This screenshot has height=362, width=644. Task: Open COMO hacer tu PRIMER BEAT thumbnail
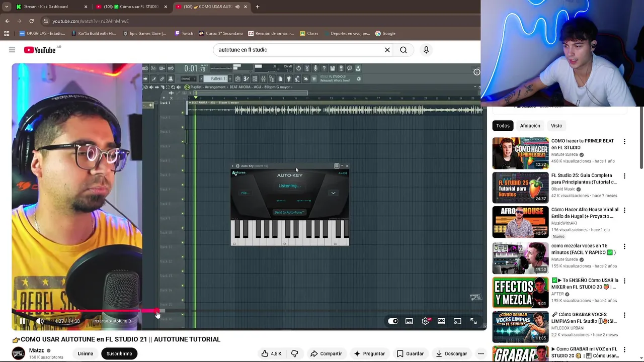(520, 153)
